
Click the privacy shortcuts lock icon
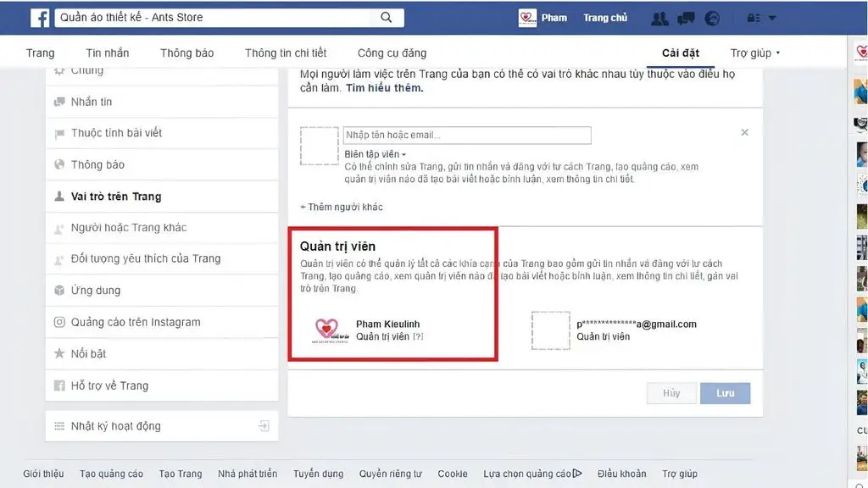tap(754, 18)
